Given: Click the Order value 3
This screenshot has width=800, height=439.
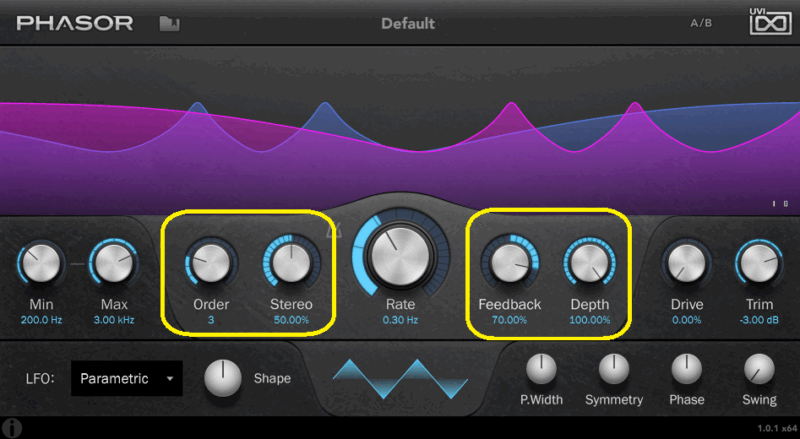Looking at the screenshot, I should pyautogui.click(x=211, y=321).
